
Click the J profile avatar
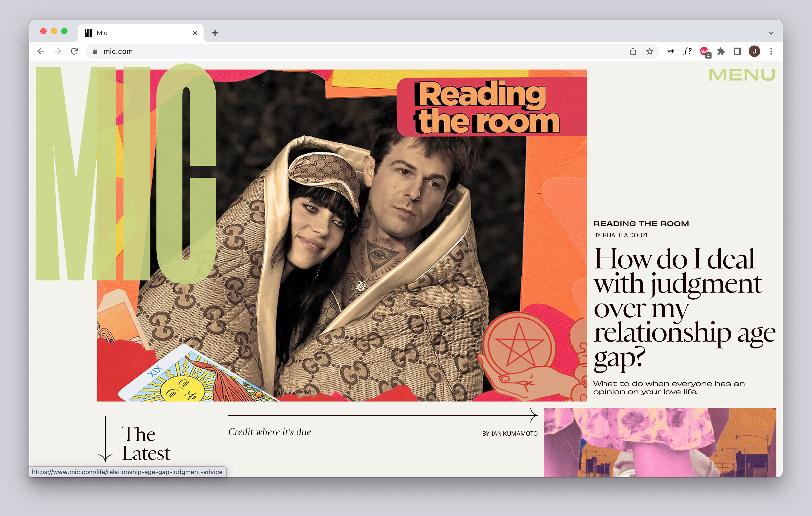click(x=754, y=51)
